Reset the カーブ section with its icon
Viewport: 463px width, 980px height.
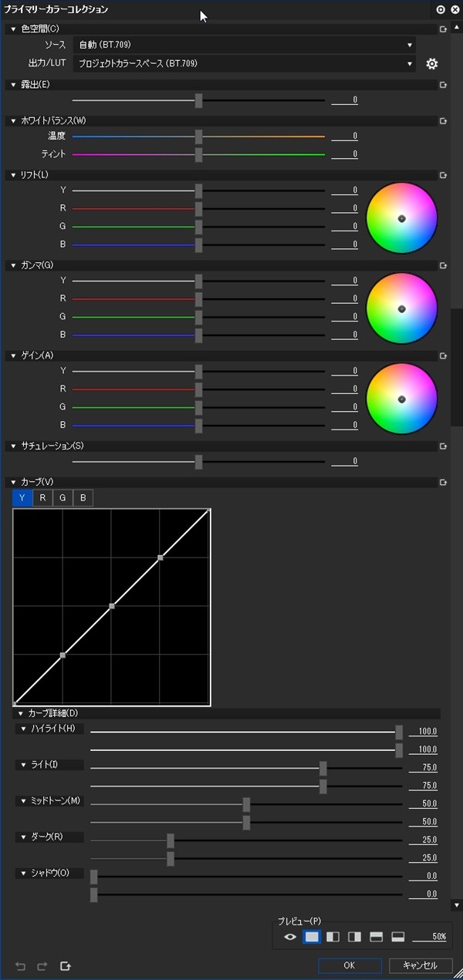(443, 483)
